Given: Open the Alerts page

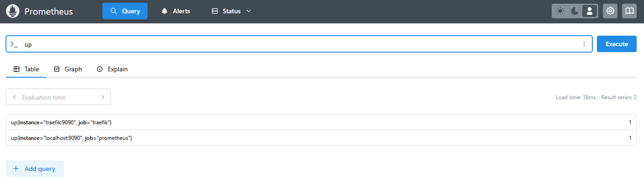Looking at the screenshot, I should point(176,11).
